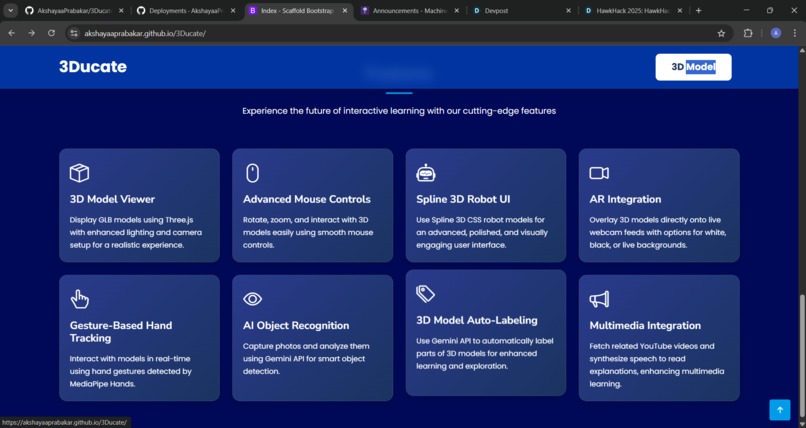The width and height of the screenshot is (806, 428).
Task: Click the AI Object Recognition eye icon
Action: click(x=252, y=299)
